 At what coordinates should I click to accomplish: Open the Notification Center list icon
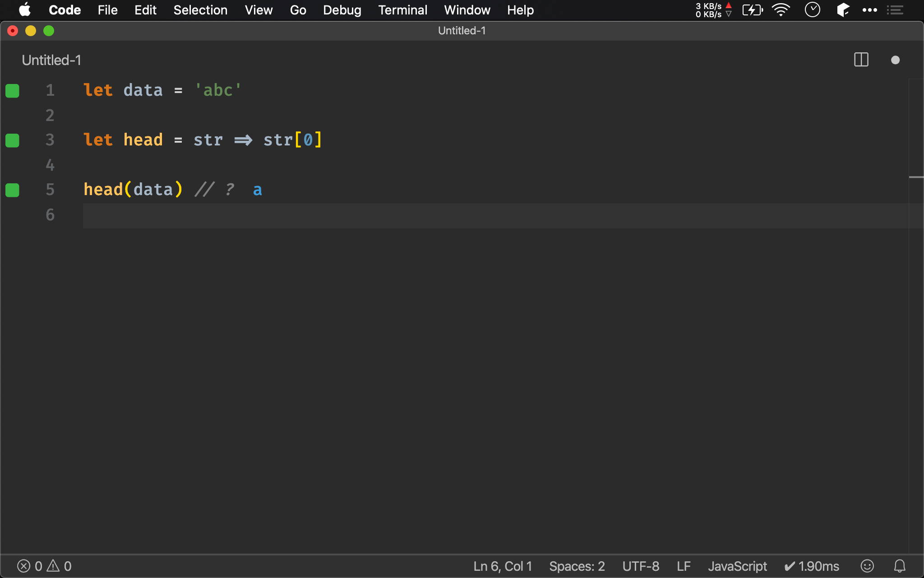click(x=895, y=10)
